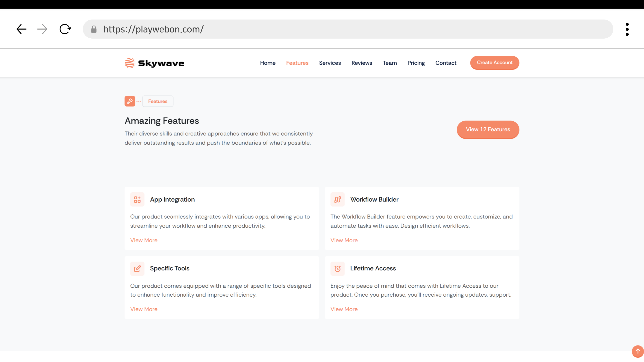This screenshot has width=644, height=362.
Task: Select Reviews in the navigation bar
Action: 362,63
